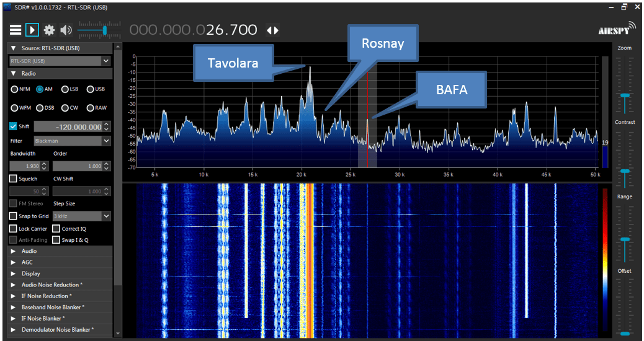Adjust the Zoom slider

click(x=625, y=95)
